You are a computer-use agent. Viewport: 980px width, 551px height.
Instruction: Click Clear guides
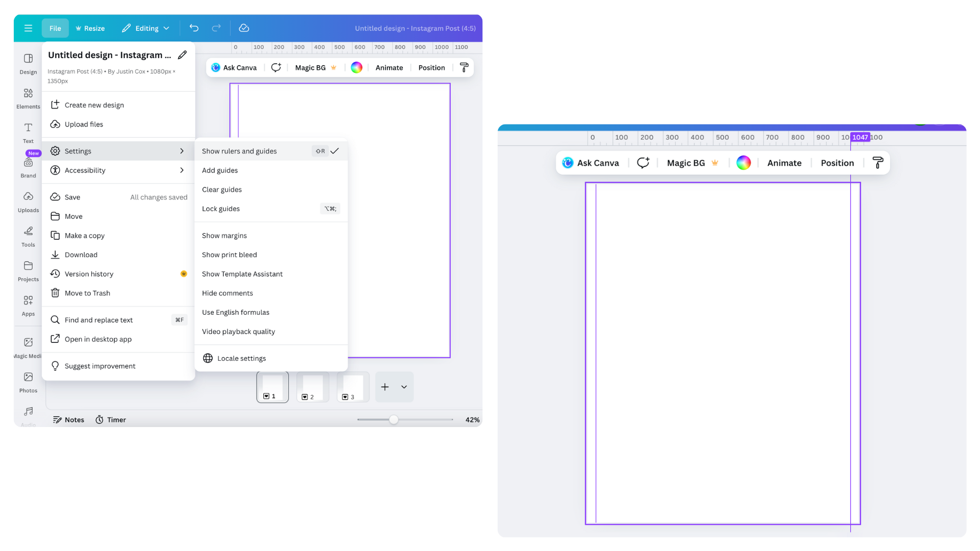coord(271,189)
